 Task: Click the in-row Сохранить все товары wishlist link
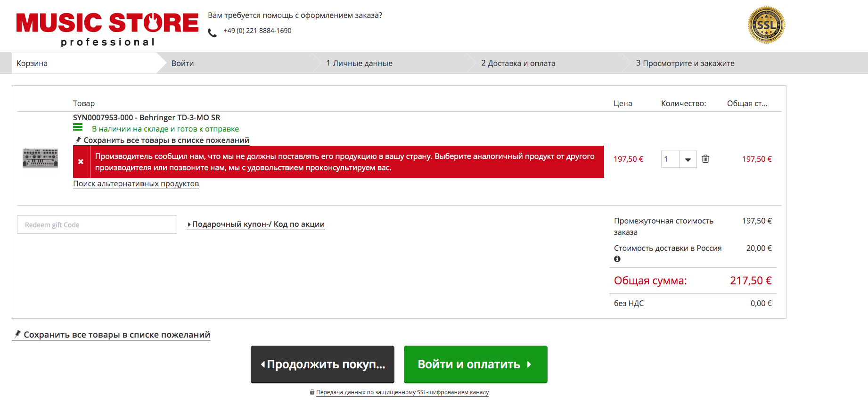click(162, 140)
